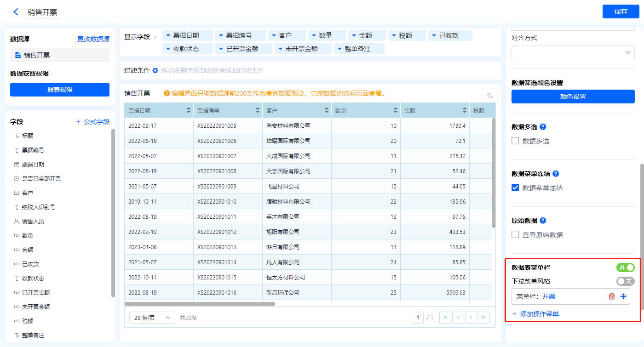
Task: Open the 20 条/页 page size dropdown
Action: (x=152, y=318)
